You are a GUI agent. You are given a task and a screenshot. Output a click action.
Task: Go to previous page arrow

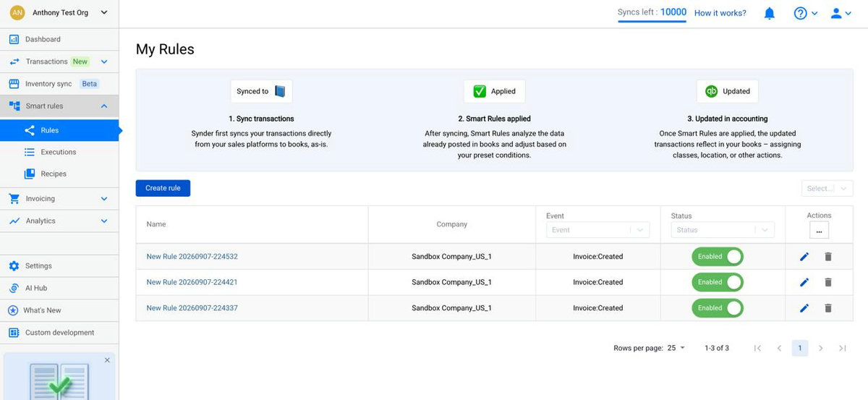point(779,348)
